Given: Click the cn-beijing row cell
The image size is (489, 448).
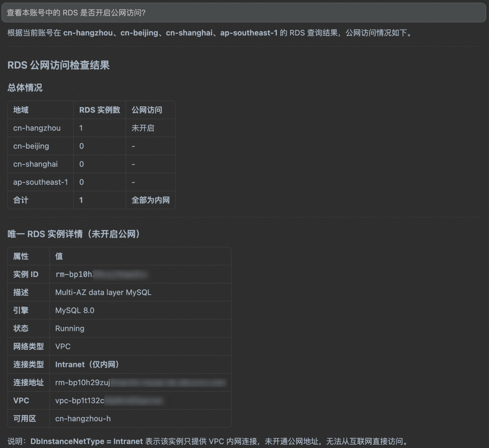Looking at the screenshot, I should (x=31, y=146).
